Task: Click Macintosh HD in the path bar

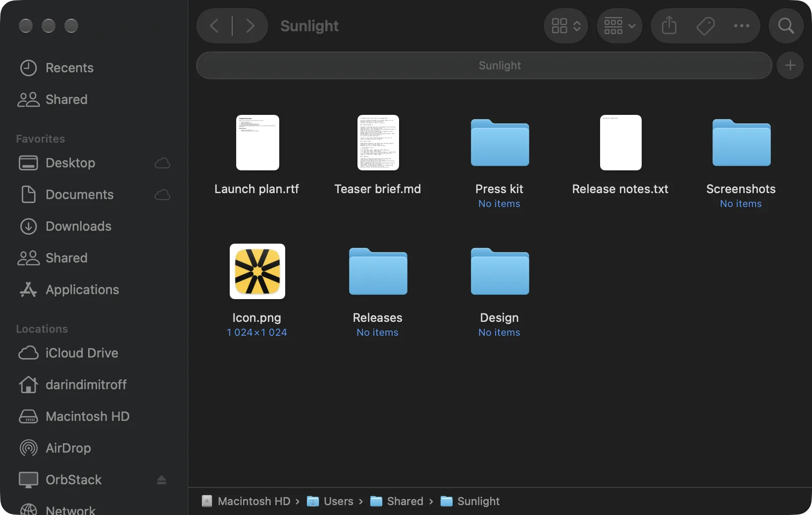Action: tap(246, 501)
